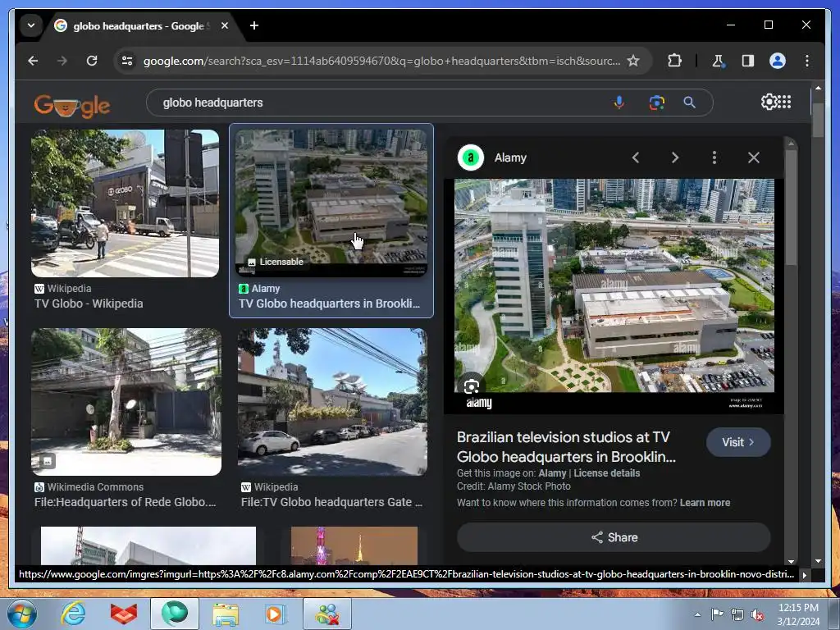
Task: Open File:TV Globo headquarters Gate title
Action: [x=331, y=502]
